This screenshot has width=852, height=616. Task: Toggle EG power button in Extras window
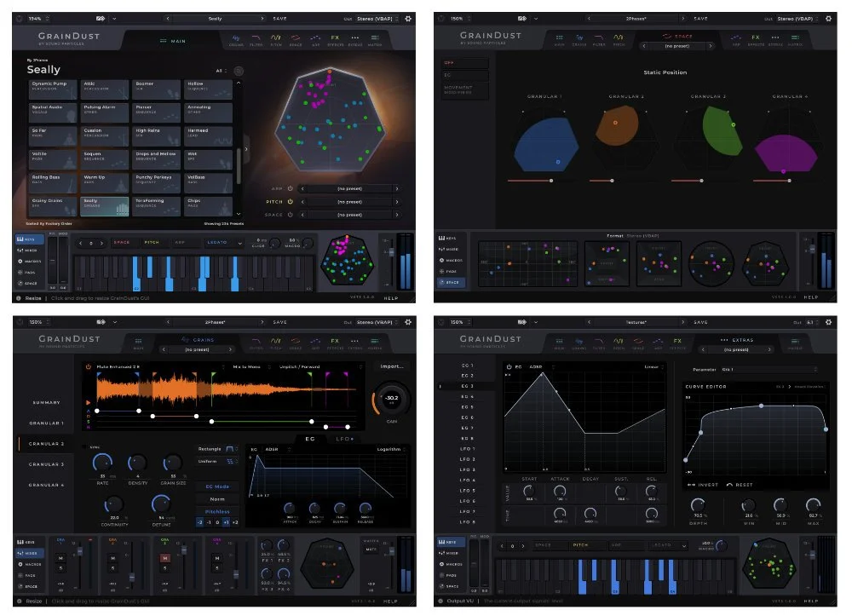pos(509,366)
